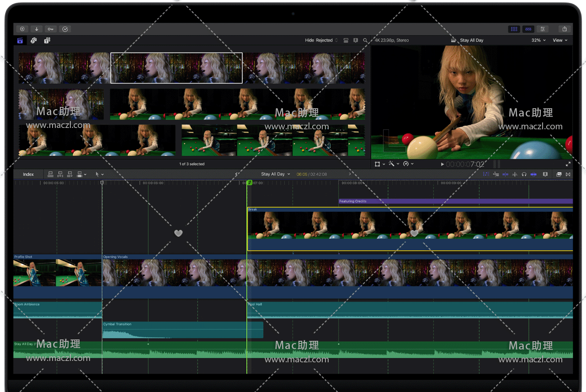Click the Effects browser icon above the timeline
Screen dimensions: 586x392
559,174
